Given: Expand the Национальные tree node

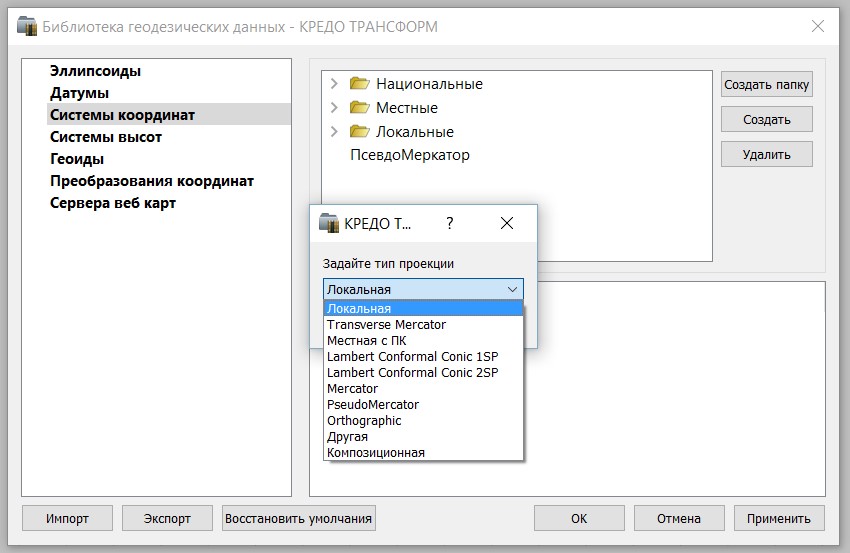Looking at the screenshot, I should click(334, 83).
